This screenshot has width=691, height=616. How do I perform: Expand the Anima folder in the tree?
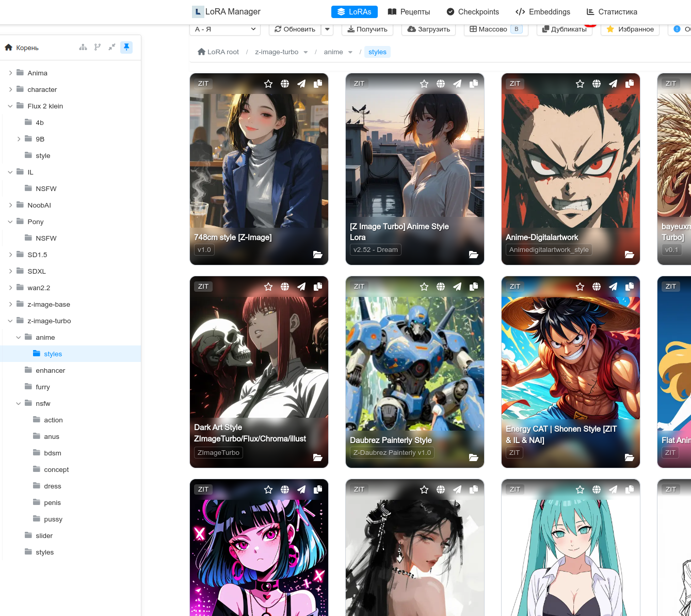click(x=10, y=73)
